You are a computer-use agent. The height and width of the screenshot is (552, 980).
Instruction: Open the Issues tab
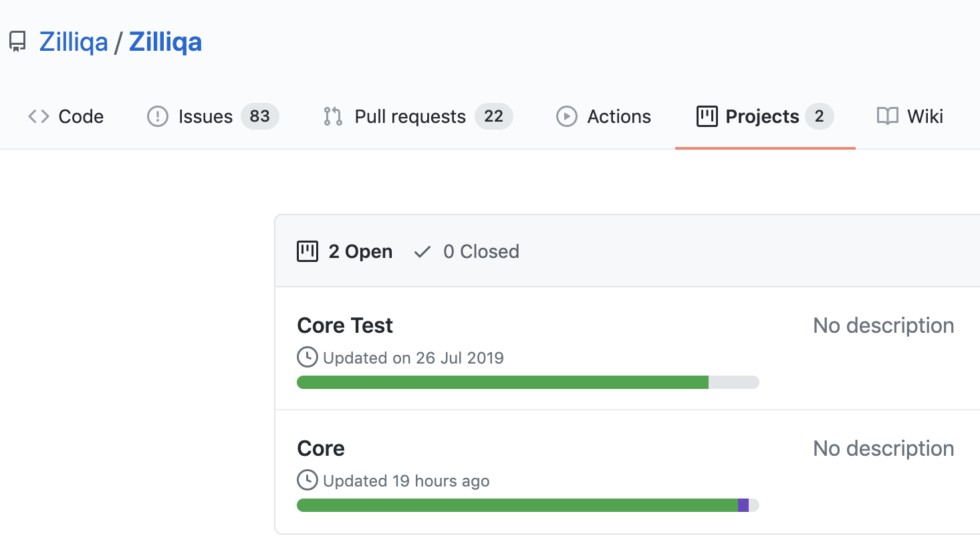point(213,116)
